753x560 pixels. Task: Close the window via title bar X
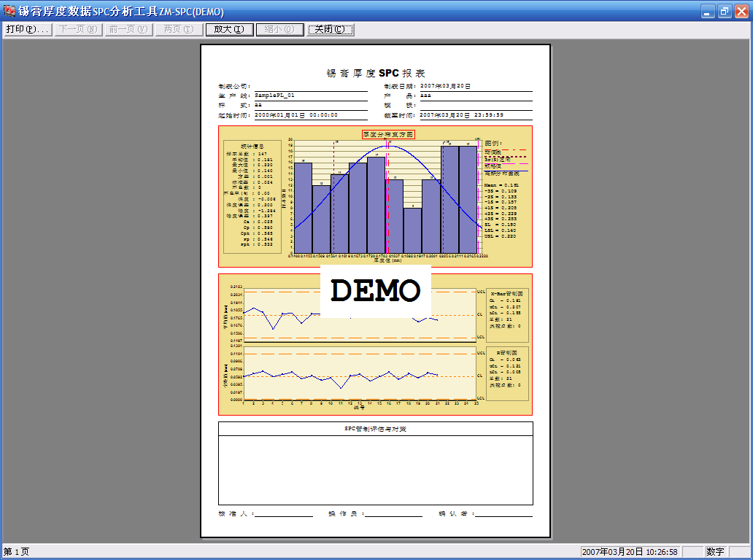coord(741,11)
